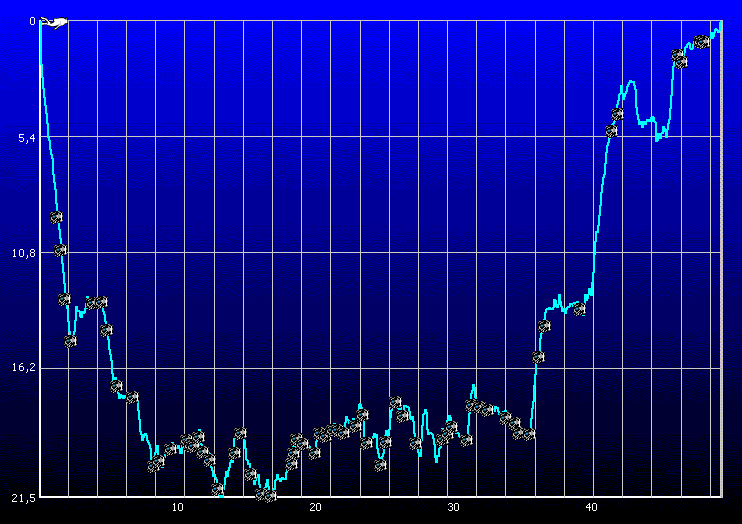The width and height of the screenshot is (742, 524).
Task: Open the camera marker at the 14.4 m dip near minute 2
Action: pyautogui.click(x=71, y=341)
